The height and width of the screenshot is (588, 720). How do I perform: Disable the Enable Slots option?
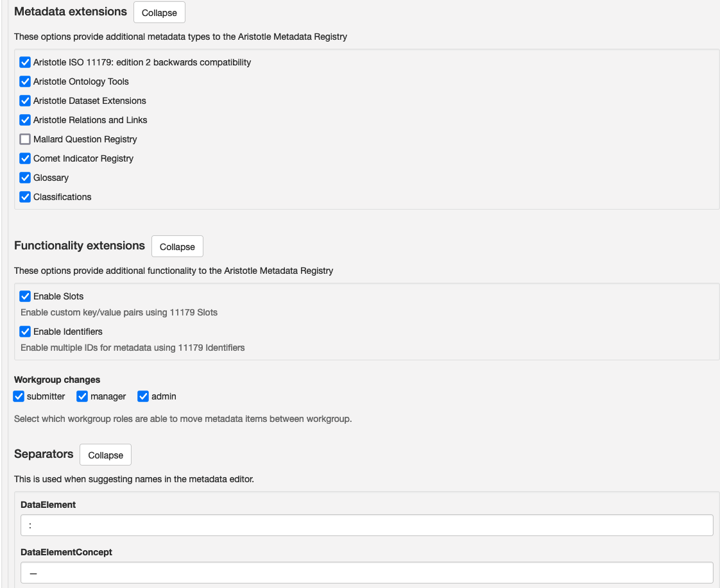pyautogui.click(x=25, y=296)
